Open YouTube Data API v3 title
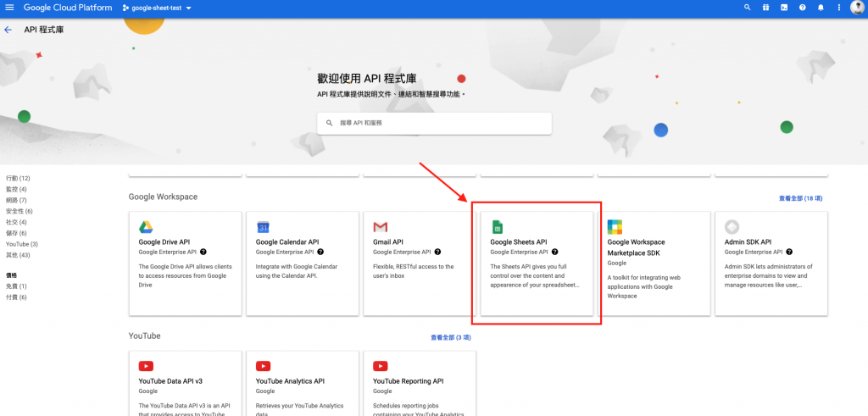This screenshot has width=868, height=416. pyautogui.click(x=170, y=381)
